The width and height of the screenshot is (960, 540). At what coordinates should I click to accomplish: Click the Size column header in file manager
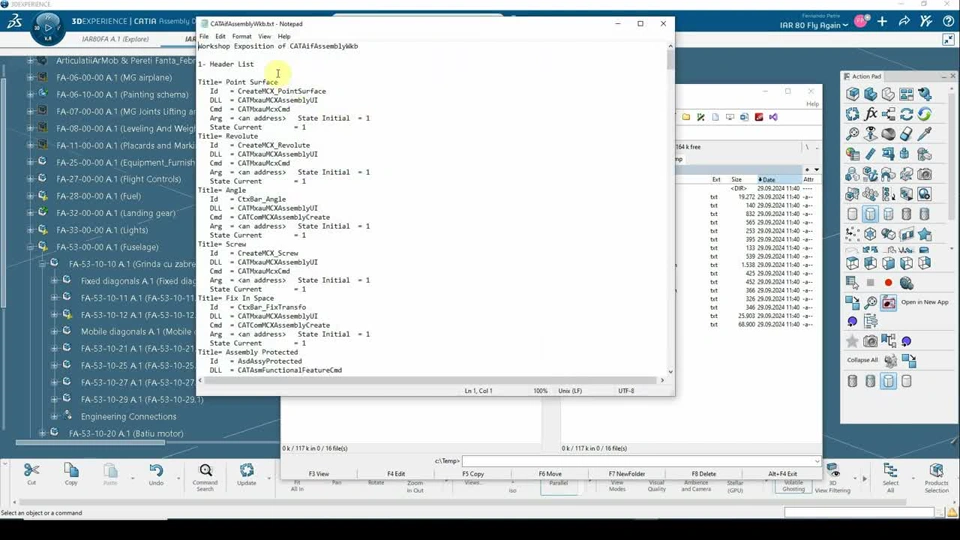click(x=737, y=179)
